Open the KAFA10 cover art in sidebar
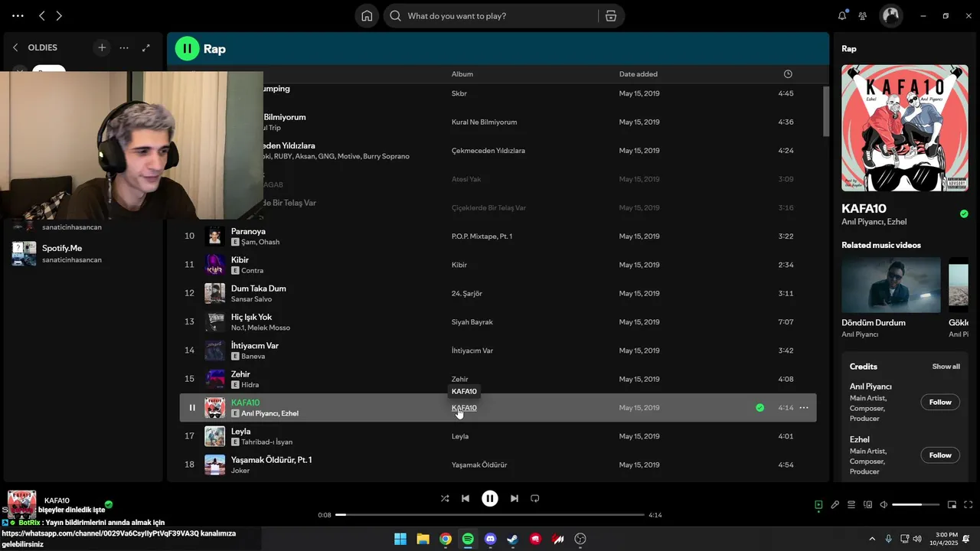 coord(905,128)
